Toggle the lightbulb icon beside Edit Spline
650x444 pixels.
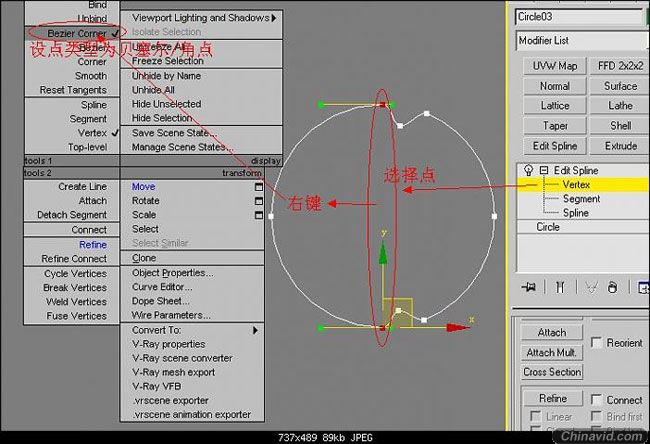pos(528,170)
